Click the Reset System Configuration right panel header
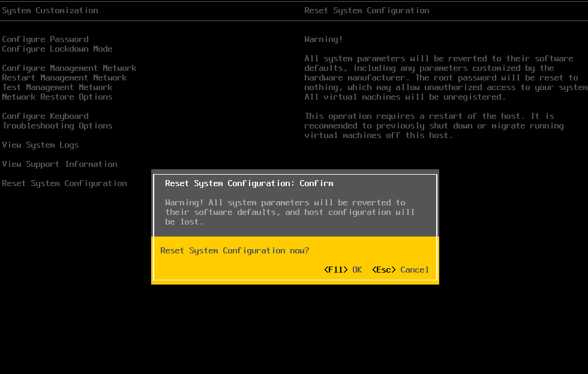Screen dimensions: 588x374 pos(367,10)
